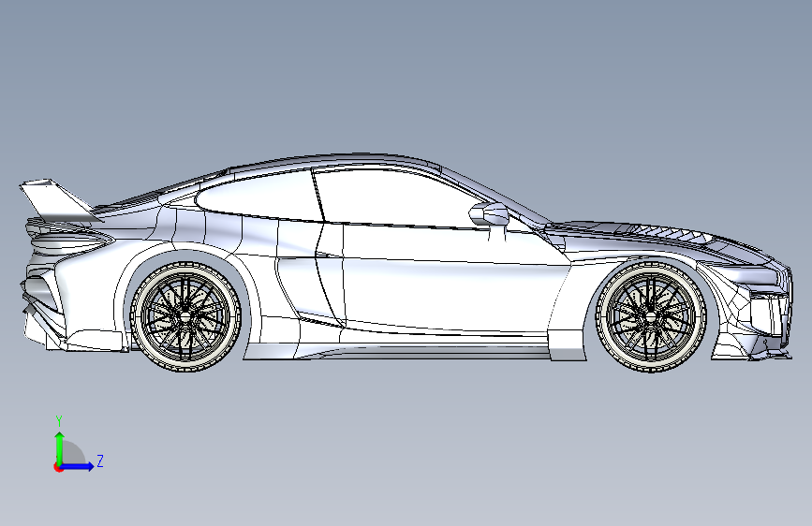Click the green Y axis of the orientation triad
The width and height of the screenshot is (812, 526).
click(60, 448)
